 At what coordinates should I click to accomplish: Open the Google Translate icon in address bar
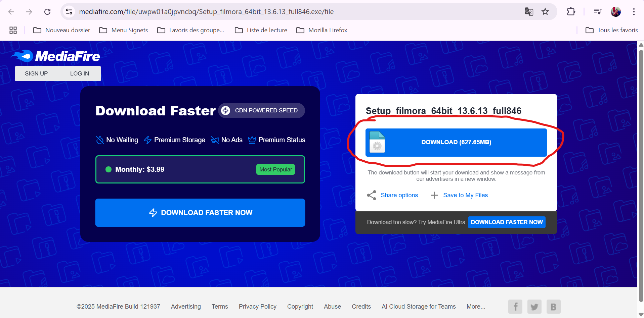(x=529, y=12)
